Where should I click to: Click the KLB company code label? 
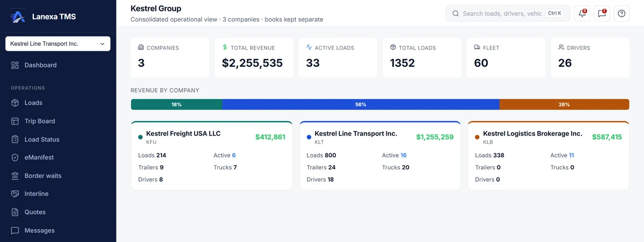point(488,143)
